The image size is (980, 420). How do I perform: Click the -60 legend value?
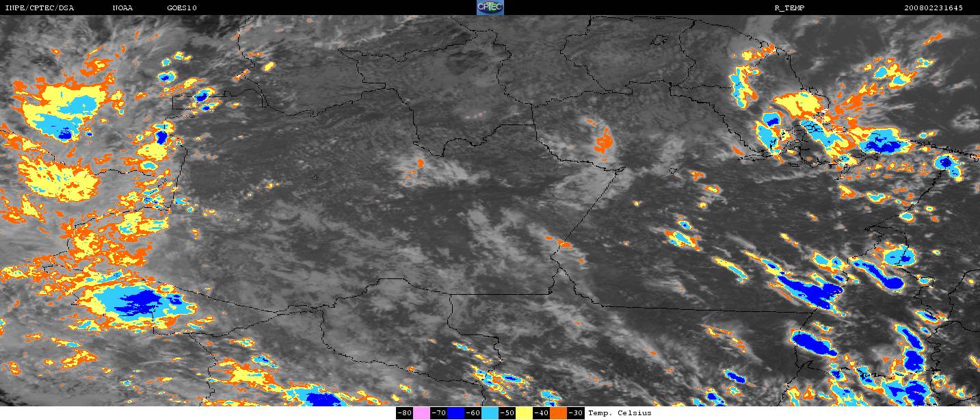[473, 413]
